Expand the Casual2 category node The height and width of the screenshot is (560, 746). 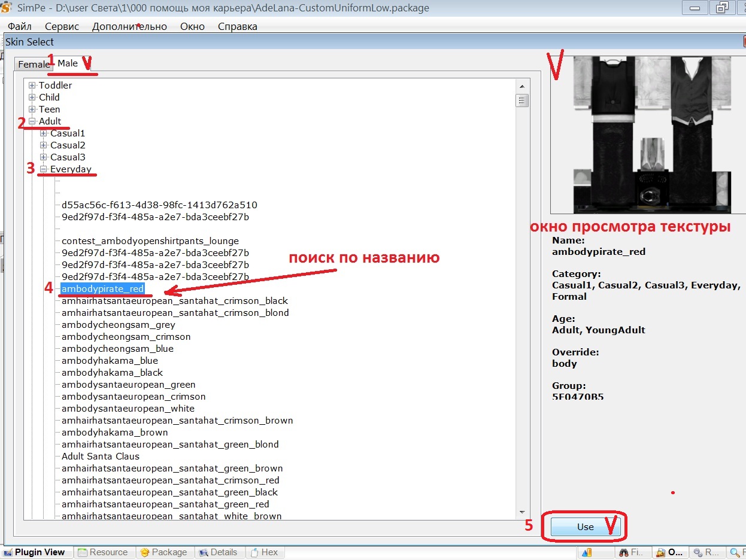44,145
